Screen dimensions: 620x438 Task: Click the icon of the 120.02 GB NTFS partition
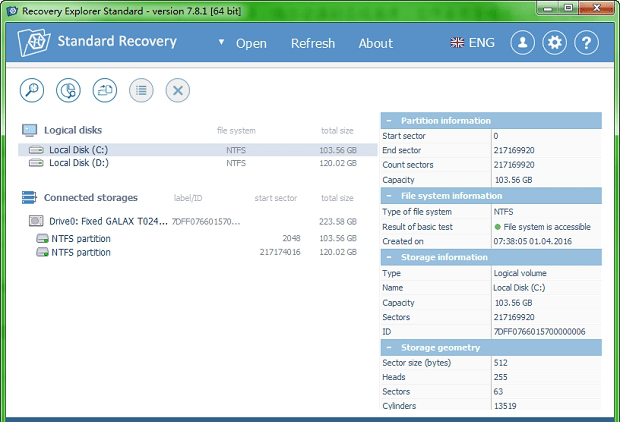(42, 252)
